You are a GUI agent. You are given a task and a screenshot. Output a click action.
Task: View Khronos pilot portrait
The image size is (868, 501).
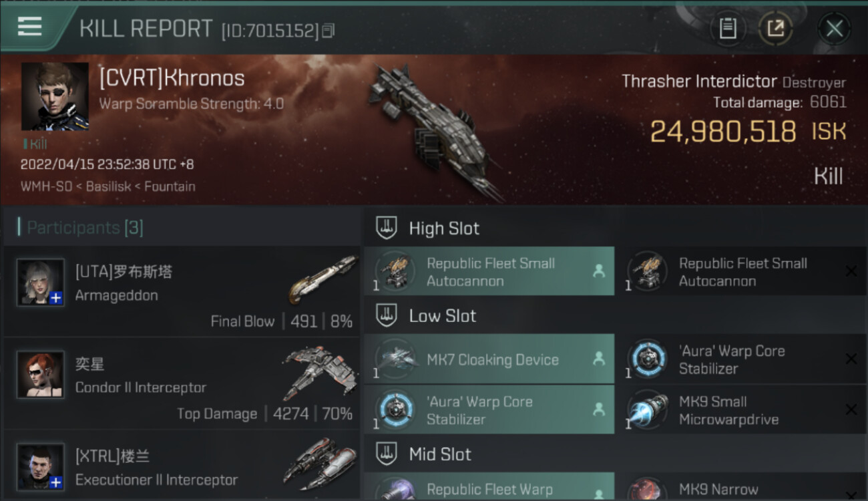coord(55,96)
